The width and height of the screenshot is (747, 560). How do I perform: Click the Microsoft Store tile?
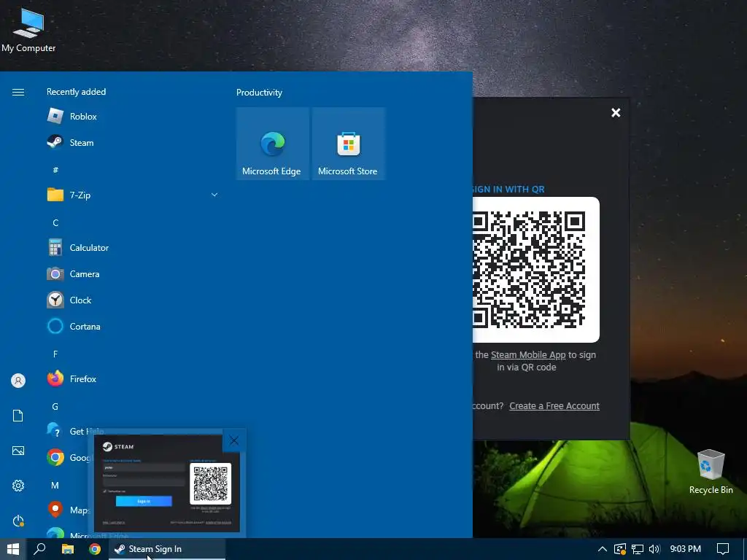[x=348, y=144]
